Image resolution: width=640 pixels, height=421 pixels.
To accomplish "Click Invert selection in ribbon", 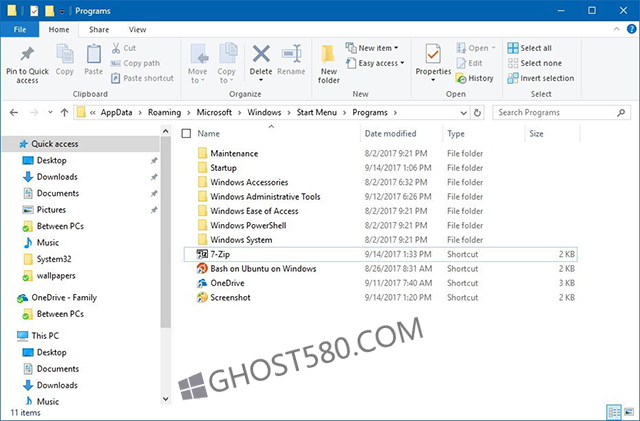I will (x=541, y=78).
